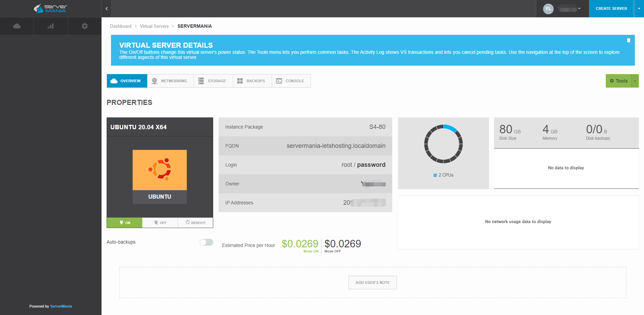Image resolution: width=644 pixels, height=315 pixels.
Task: Open the ServerMania footer link
Action: 61,306
